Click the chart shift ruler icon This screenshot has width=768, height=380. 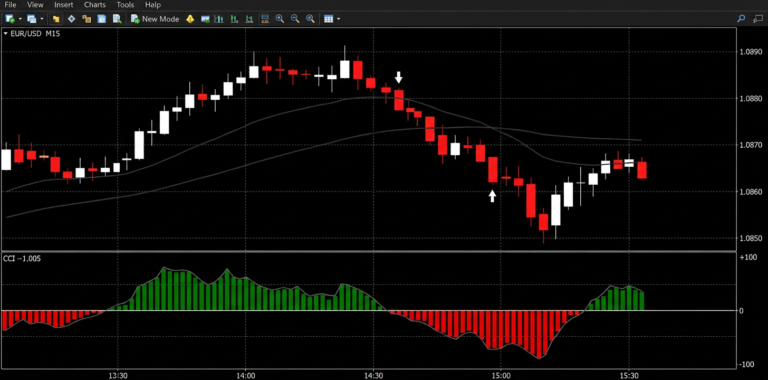click(265, 19)
